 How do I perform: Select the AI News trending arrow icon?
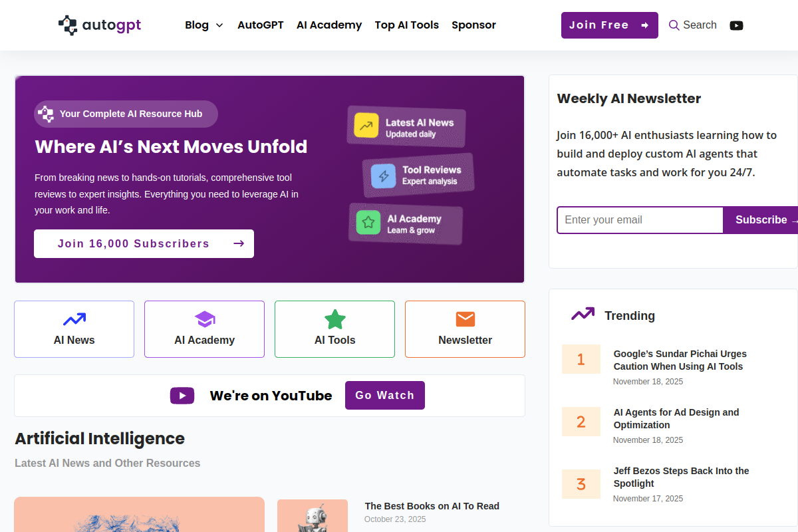click(x=74, y=320)
